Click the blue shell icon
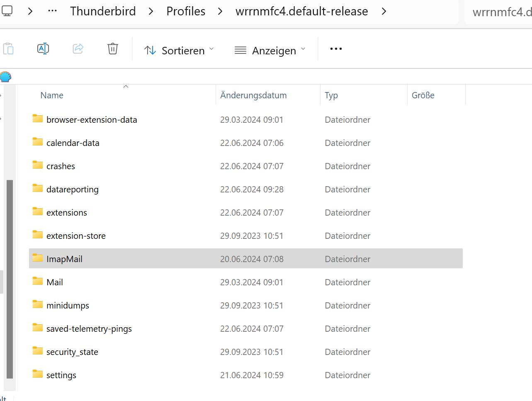 pyautogui.click(x=6, y=77)
